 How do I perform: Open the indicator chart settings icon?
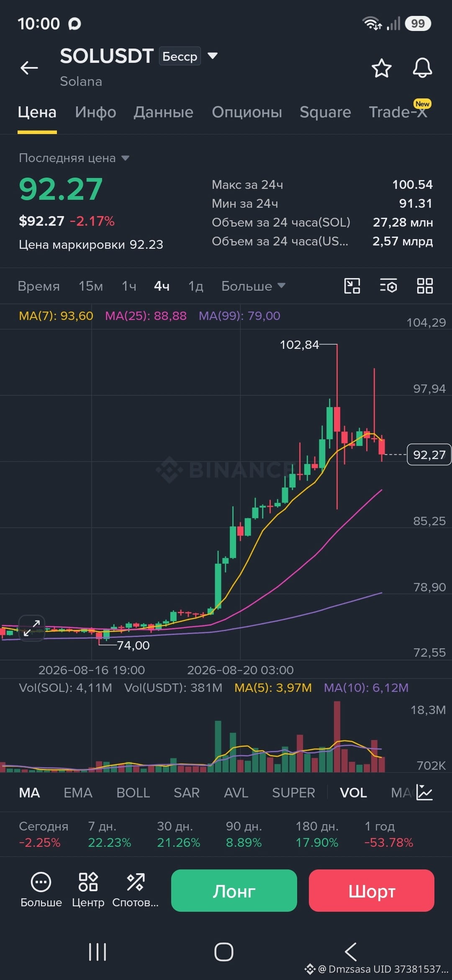click(424, 792)
